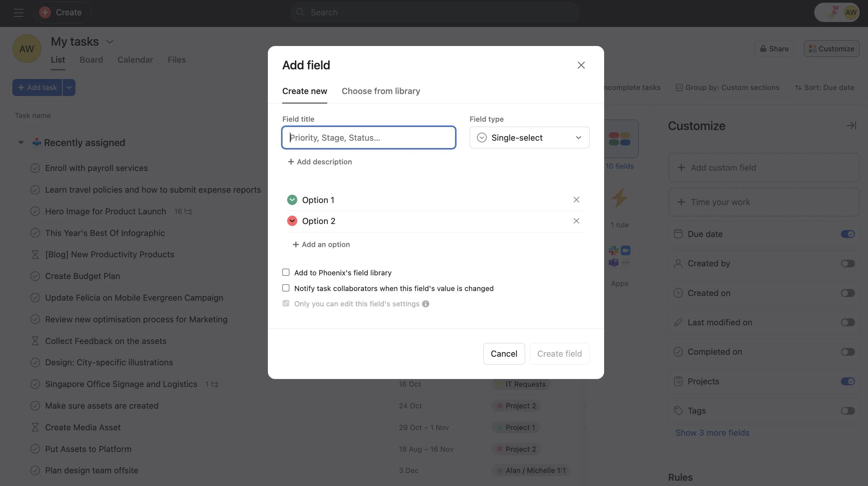Collapse the Recently assigned section
The image size is (868, 486).
click(21, 142)
